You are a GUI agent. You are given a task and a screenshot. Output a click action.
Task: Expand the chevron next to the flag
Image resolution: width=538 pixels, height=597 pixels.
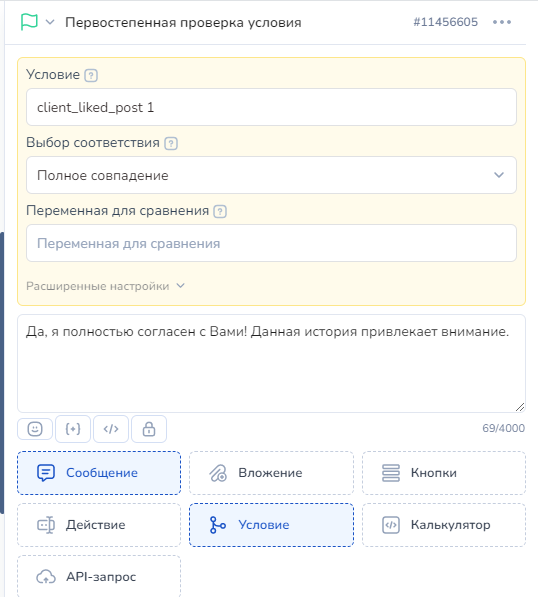coord(50,22)
